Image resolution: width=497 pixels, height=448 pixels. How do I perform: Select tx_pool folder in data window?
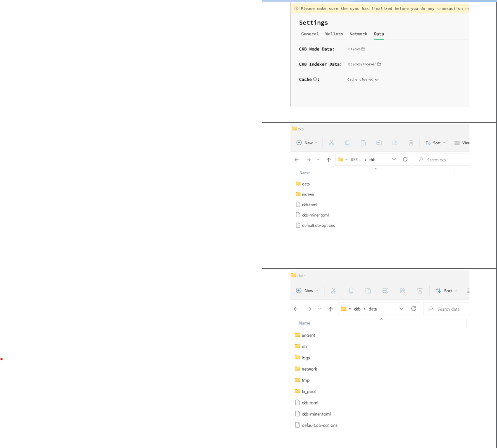(305, 391)
